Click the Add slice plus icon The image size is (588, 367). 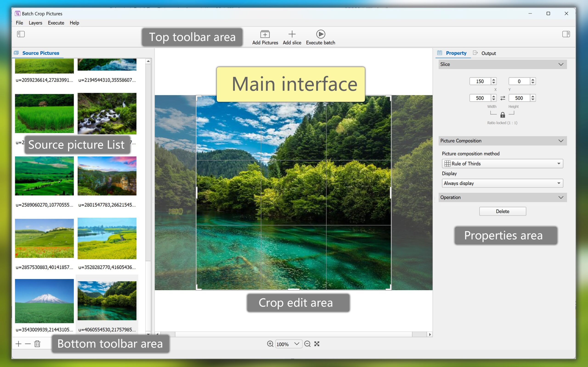pyautogui.click(x=292, y=34)
